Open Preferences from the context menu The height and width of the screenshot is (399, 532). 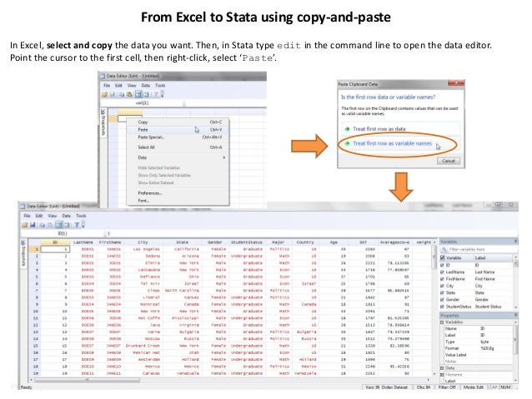pyautogui.click(x=178, y=193)
